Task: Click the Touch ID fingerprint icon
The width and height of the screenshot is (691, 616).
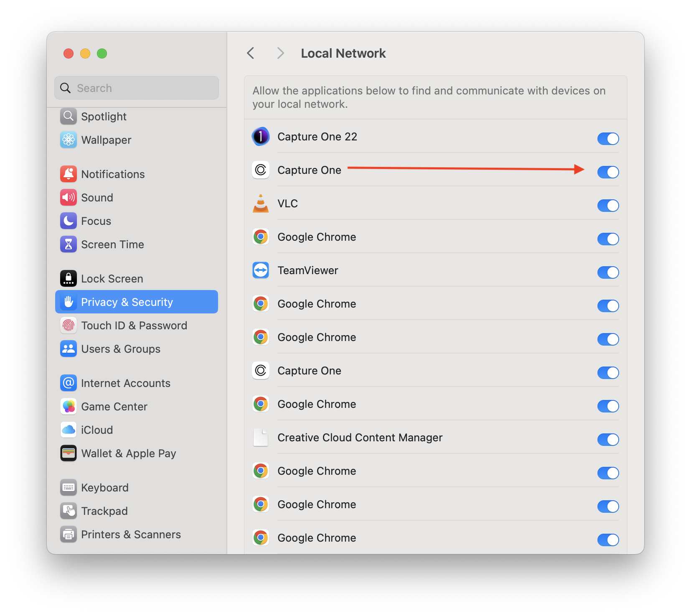Action: pyautogui.click(x=69, y=325)
